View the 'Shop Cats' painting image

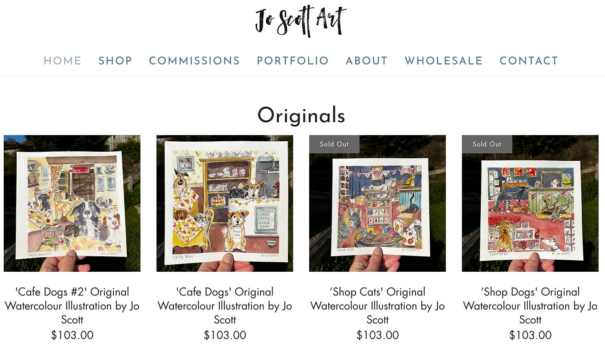pyautogui.click(x=377, y=203)
